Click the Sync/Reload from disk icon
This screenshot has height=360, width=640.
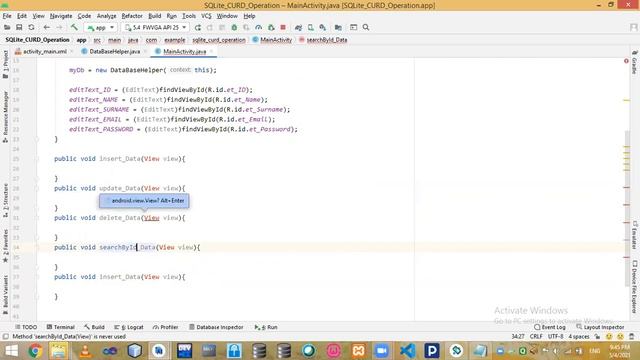pos(31,27)
